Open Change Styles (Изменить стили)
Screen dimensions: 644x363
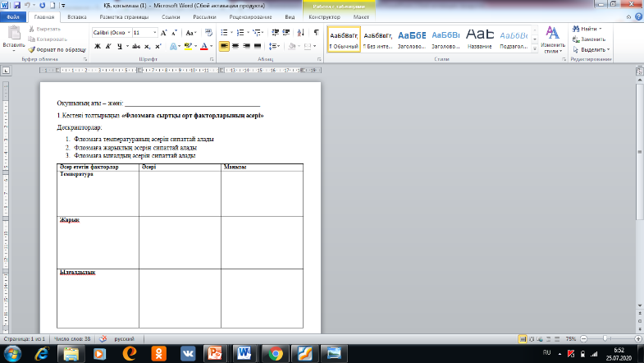(552, 39)
